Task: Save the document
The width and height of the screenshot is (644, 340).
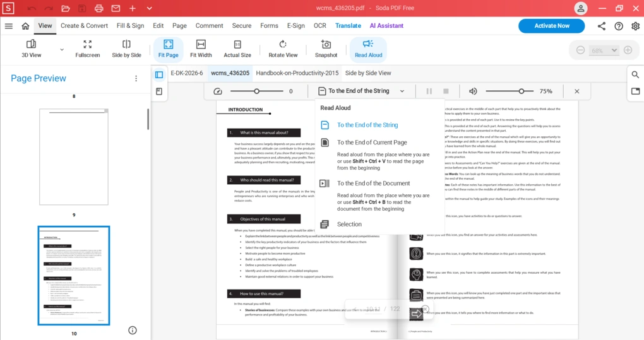Action: [x=82, y=8]
